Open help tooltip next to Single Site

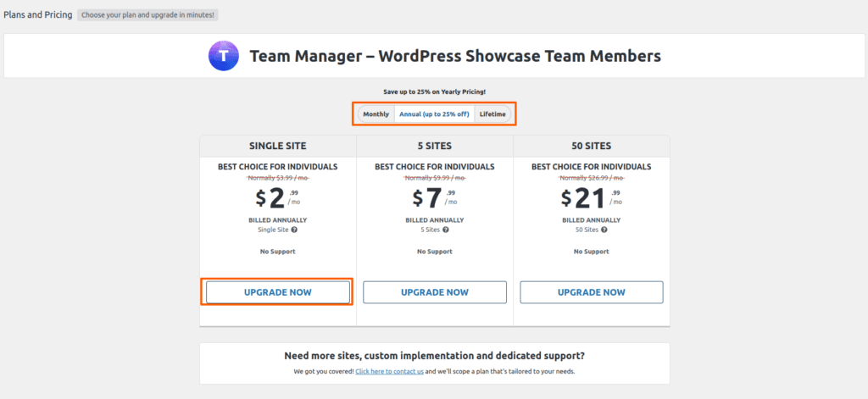click(x=294, y=230)
